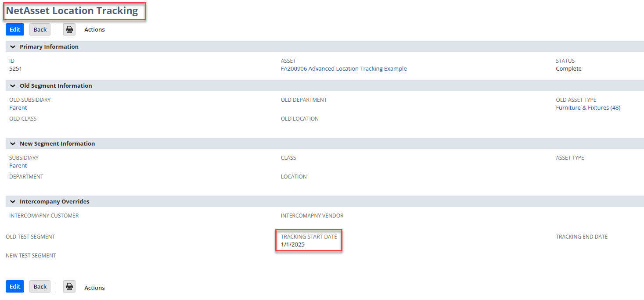Open Parent link under Old Subsidiary

18,107
